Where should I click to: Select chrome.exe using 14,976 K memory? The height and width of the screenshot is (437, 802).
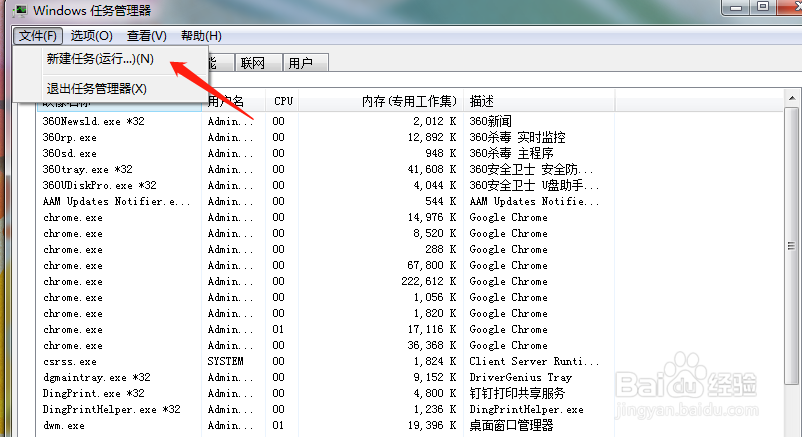[x=326, y=217]
